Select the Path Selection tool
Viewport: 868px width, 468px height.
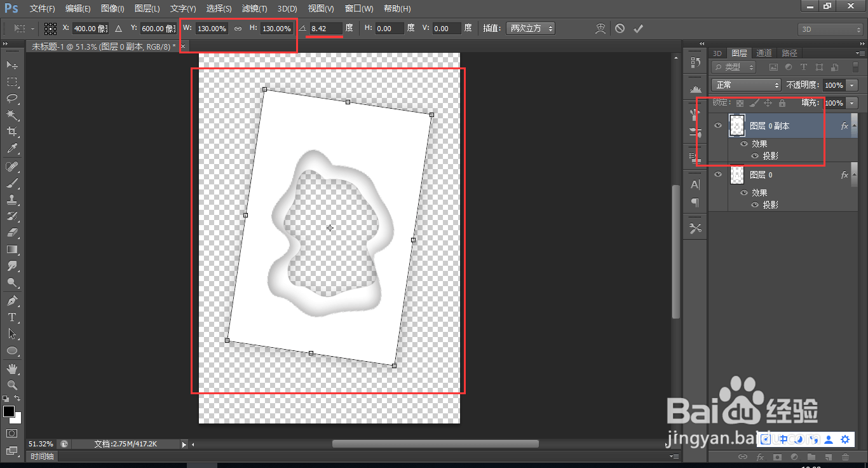tap(12, 334)
